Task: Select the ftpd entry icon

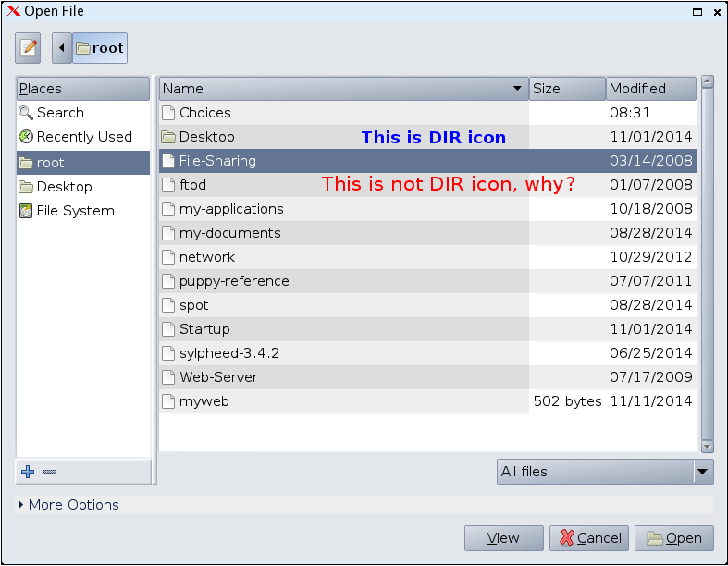Action: [x=168, y=185]
